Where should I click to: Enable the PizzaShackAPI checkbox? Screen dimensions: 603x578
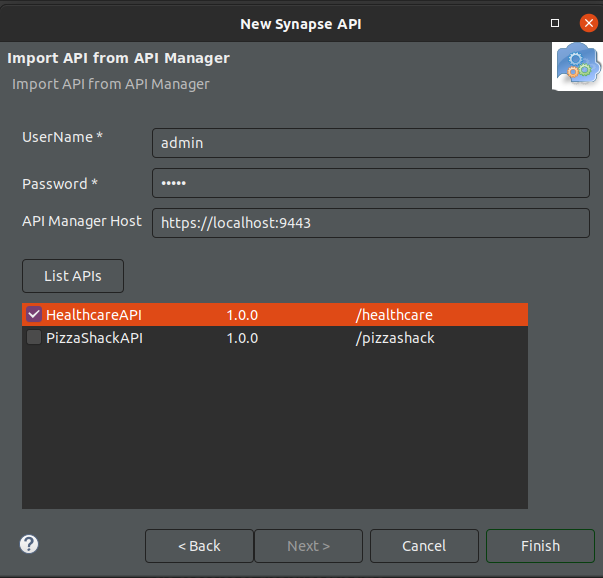pos(34,338)
